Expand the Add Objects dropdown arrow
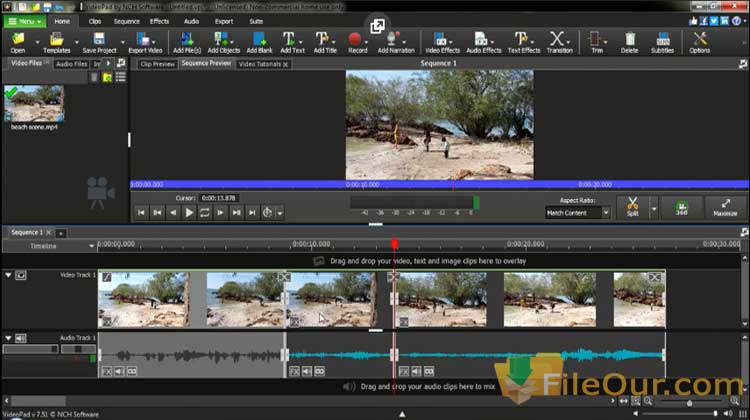The width and height of the screenshot is (750, 420). (x=232, y=42)
